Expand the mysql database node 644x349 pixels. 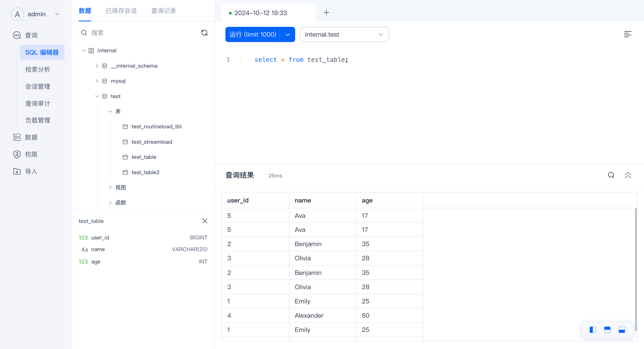pos(97,81)
